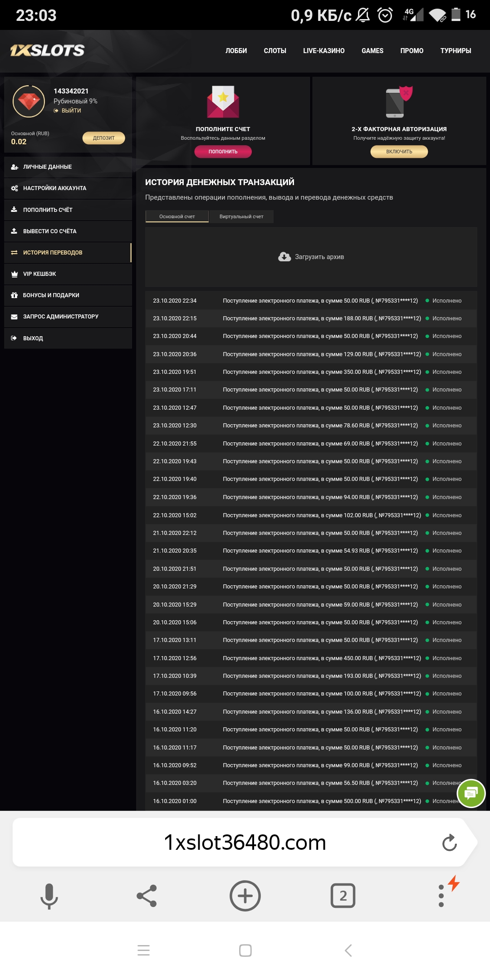Click the gold Депозит button
The width and height of the screenshot is (490, 980).
coord(104,138)
